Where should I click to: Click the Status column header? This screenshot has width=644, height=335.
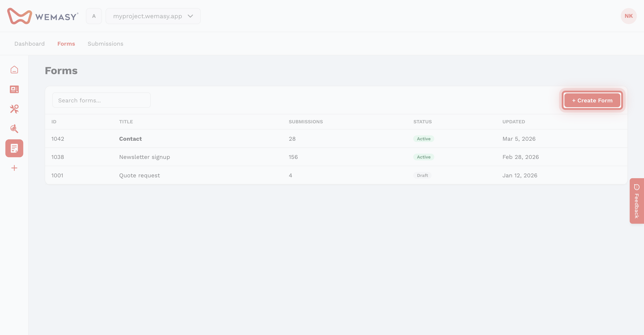[422, 122]
